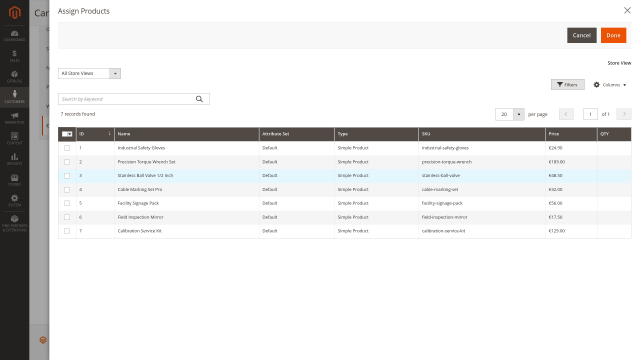Sort by the ID column header
This screenshot has height=360, width=640.
[x=95, y=134]
